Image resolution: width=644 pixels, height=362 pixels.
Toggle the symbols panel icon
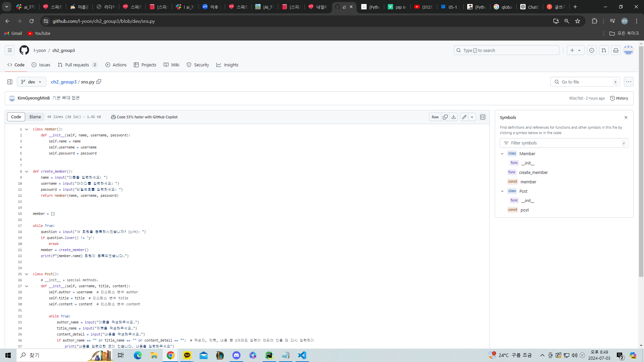[483, 117]
